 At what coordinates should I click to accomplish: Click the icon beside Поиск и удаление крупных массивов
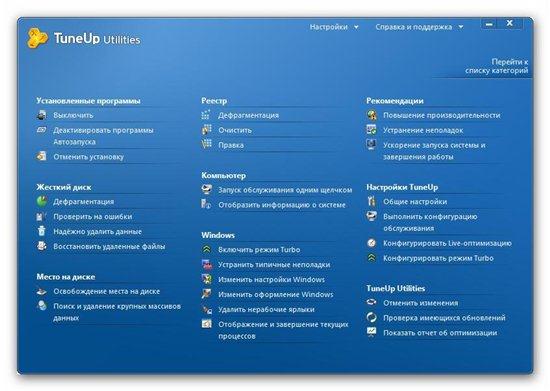click(x=42, y=305)
